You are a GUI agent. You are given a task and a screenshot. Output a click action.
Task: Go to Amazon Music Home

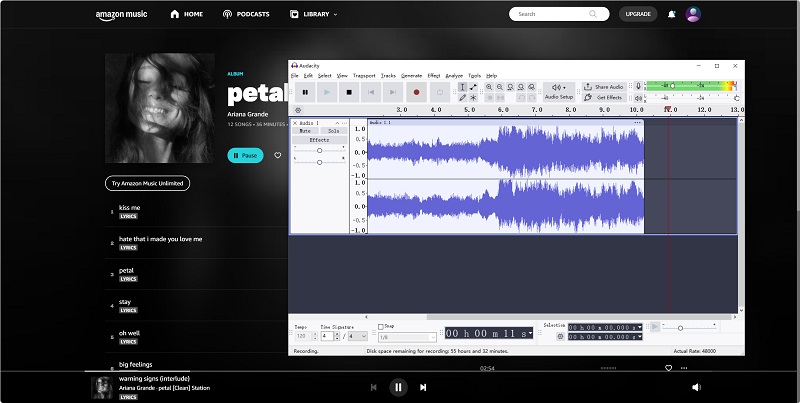pos(187,14)
